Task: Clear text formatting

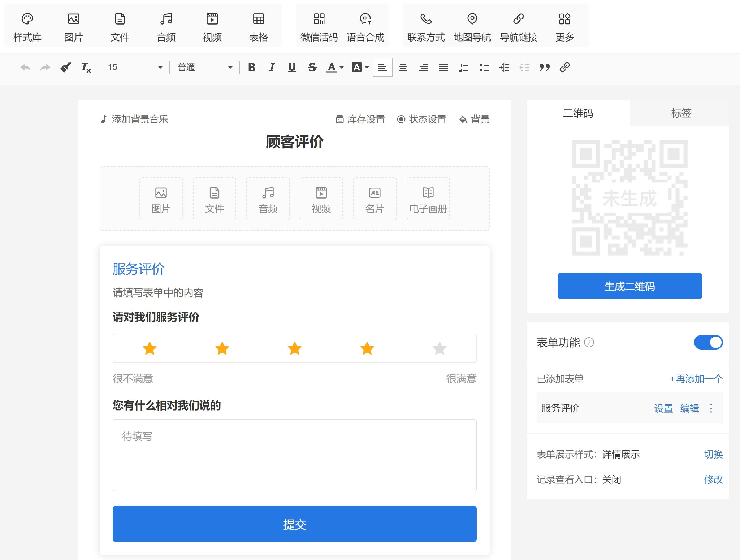Action: (x=86, y=67)
